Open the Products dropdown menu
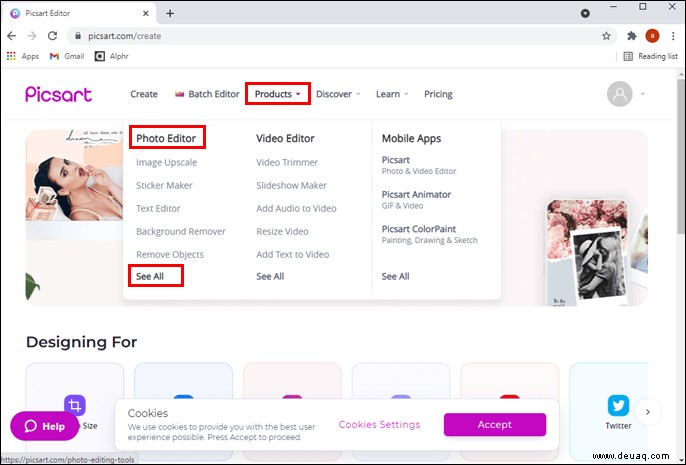The height and width of the screenshot is (465, 686). (278, 94)
